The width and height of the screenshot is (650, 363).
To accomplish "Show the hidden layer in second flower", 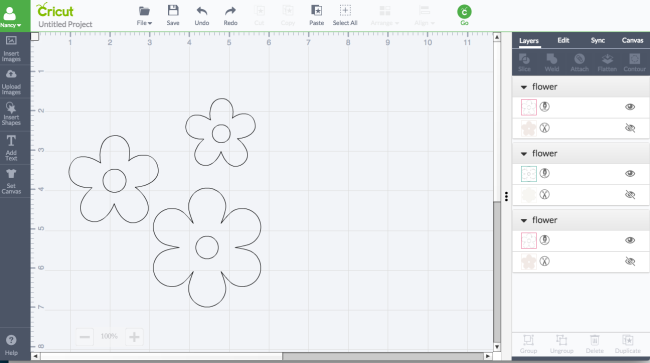I will coord(630,194).
